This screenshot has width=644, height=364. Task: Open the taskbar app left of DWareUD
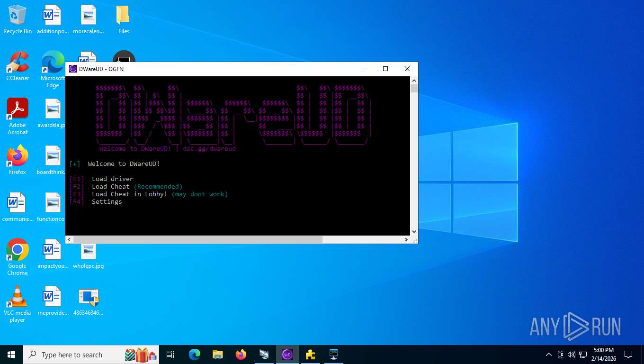264,355
